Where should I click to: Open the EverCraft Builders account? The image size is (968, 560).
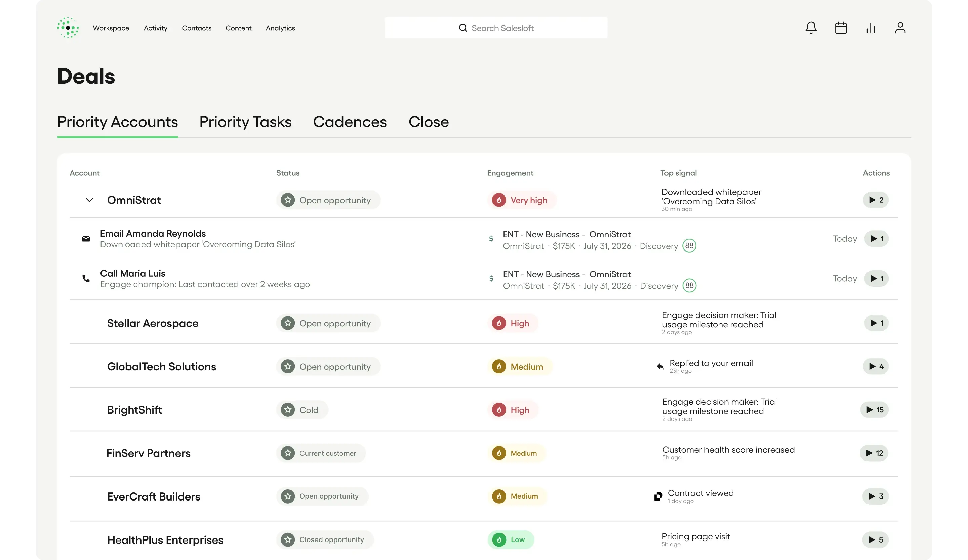(154, 496)
